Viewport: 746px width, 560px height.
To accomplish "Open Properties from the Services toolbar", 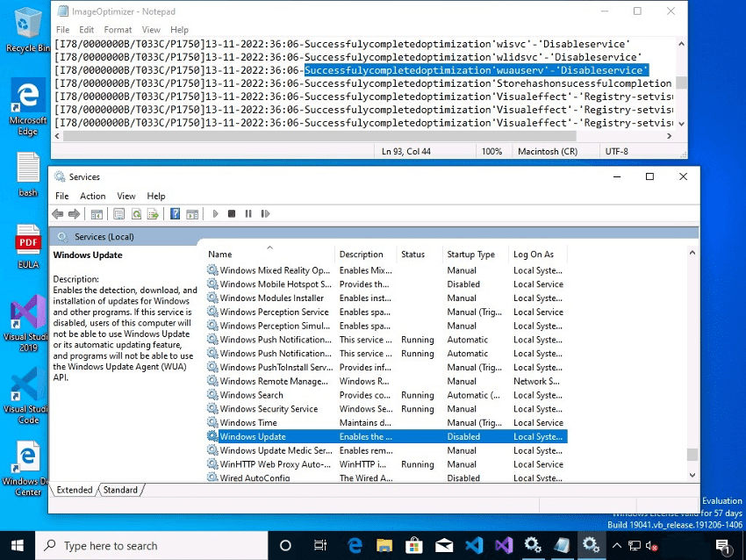I will 118,213.
